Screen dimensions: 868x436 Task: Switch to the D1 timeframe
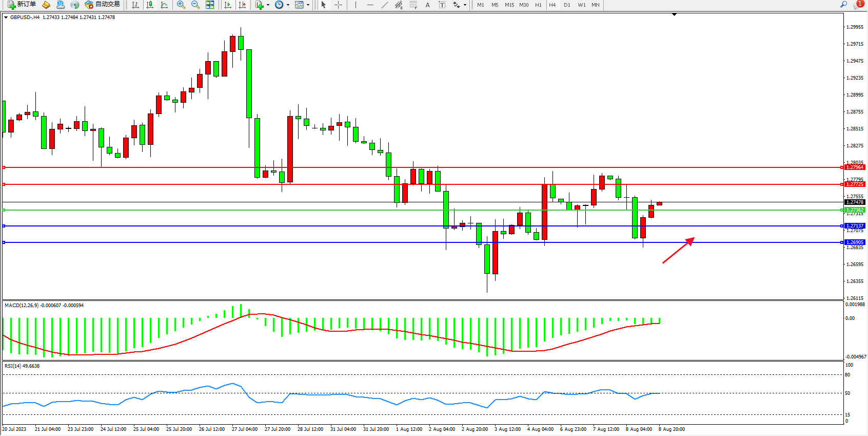[x=567, y=5]
